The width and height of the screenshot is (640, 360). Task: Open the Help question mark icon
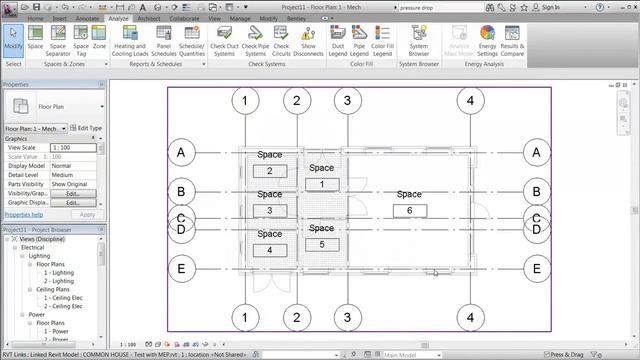coord(600,7)
